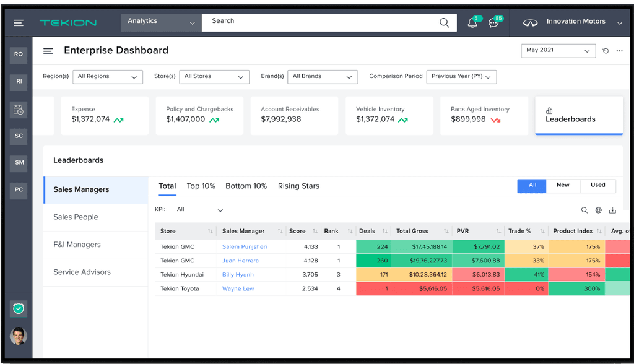The image size is (634, 364).
Task: Select the F&I Managers leaderboard category
Action: (77, 245)
